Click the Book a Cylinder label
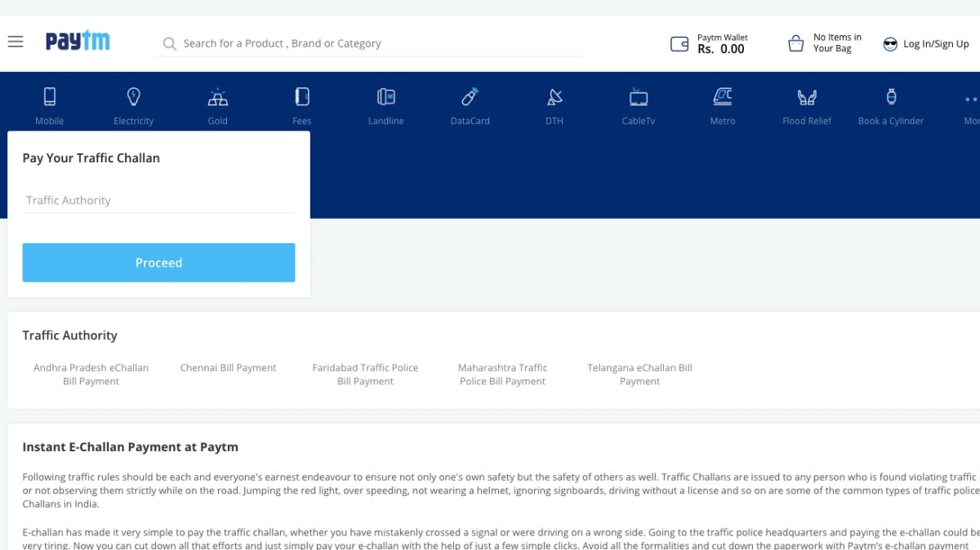Screen dimensions: 980x550 click(x=891, y=121)
